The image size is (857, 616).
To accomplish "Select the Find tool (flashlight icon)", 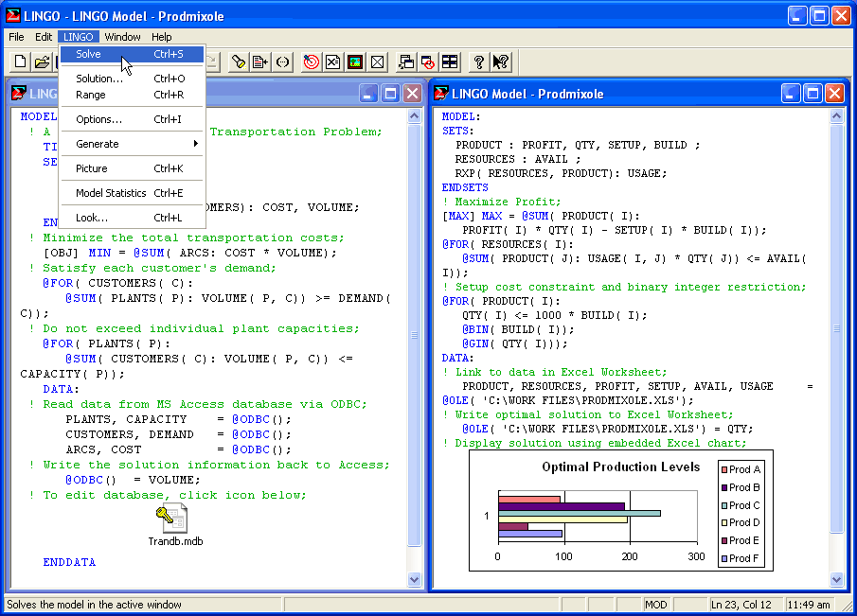I will coord(239,62).
